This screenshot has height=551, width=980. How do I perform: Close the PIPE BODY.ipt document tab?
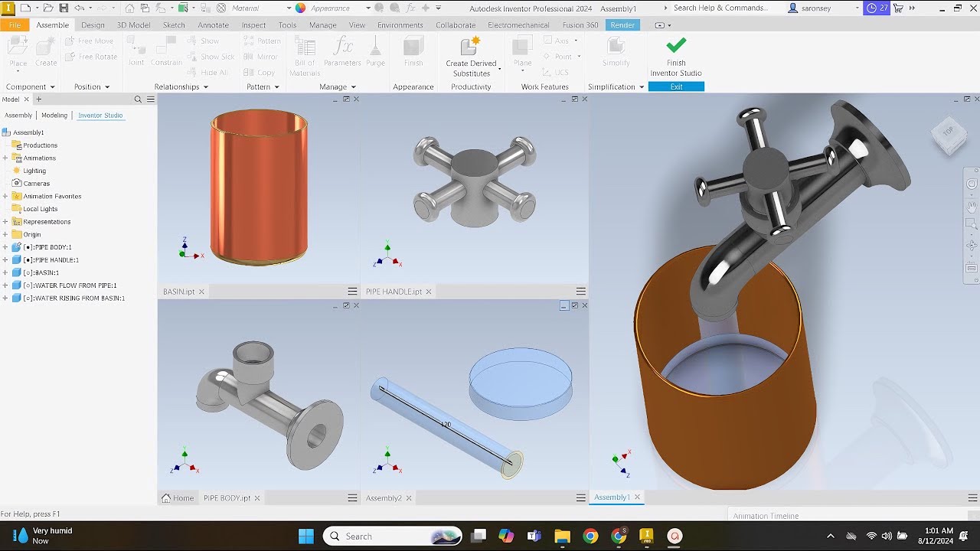257,498
